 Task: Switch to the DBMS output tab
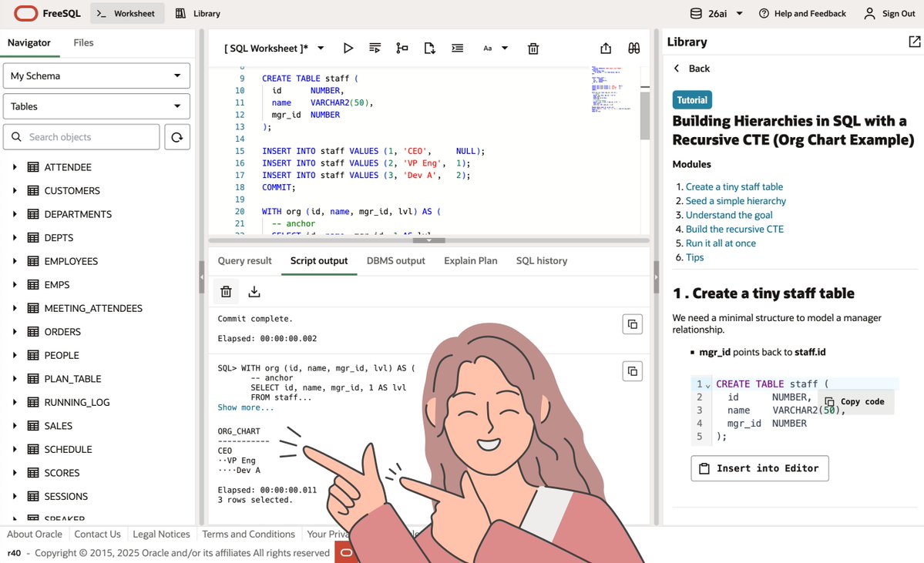(x=395, y=260)
